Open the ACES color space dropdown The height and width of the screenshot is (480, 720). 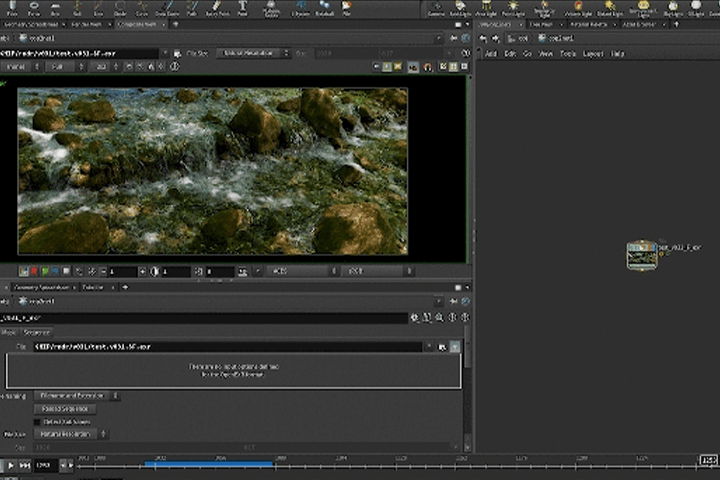(302, 271)
